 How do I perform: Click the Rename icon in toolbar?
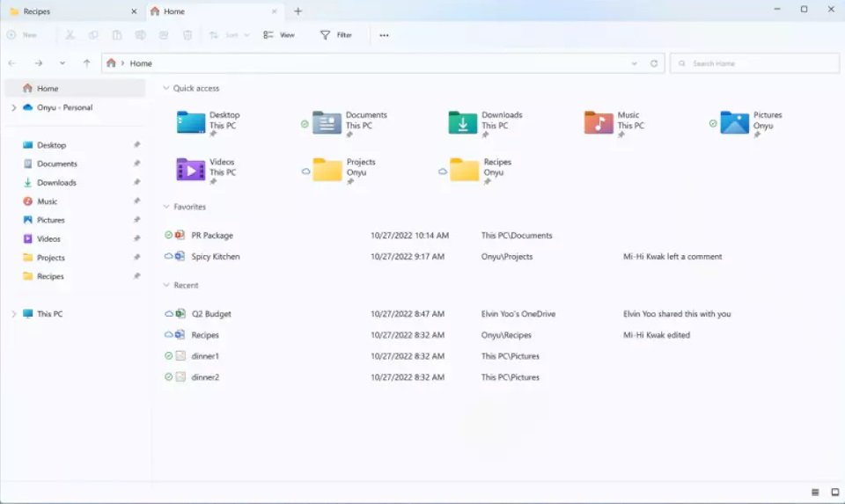click(x=140, y=35)
